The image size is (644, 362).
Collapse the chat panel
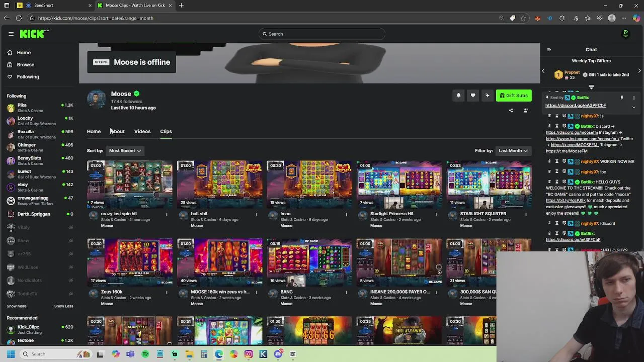coord(549,50)
